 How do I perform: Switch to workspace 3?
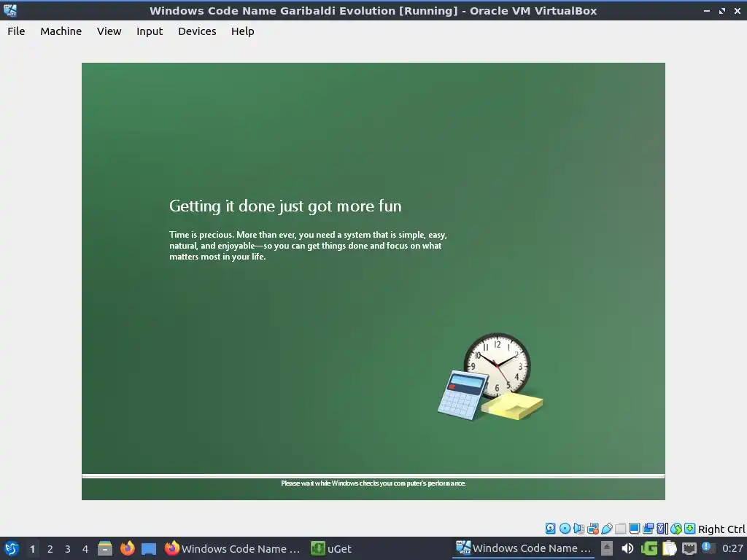(x=68, y=549)
